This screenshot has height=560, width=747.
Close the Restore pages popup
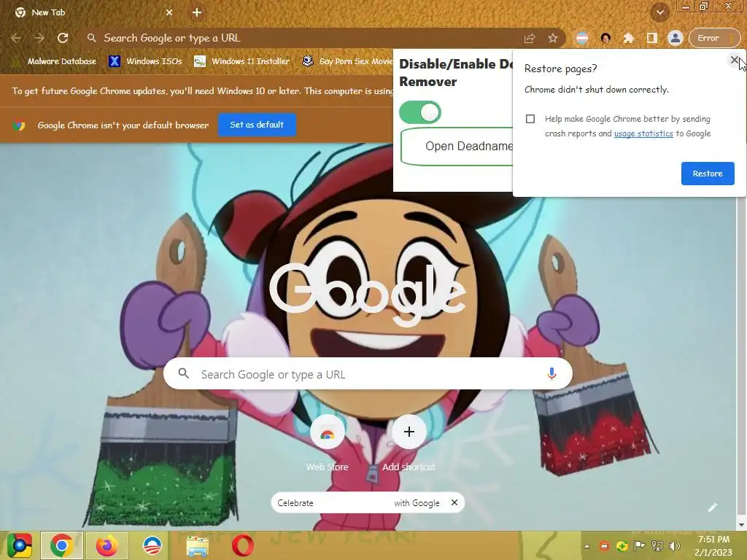[x=734, y=60]
